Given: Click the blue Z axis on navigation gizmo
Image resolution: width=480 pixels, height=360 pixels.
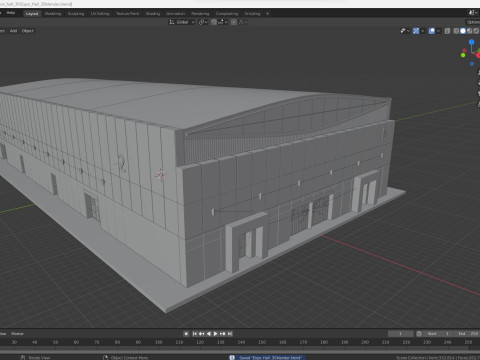Looking at the screenshot, I should [x=471, y=42].
